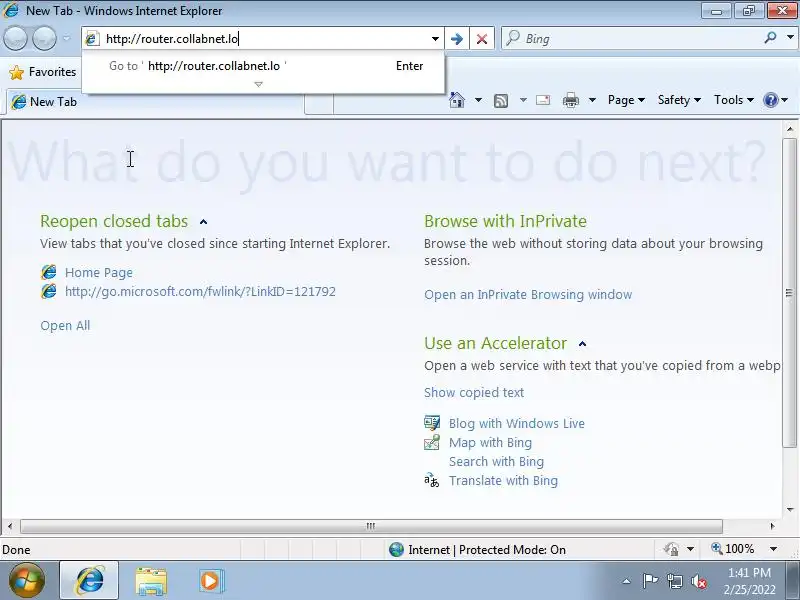800x600 pixels.
Task: Collapse the Use an Accelerator section
Action: pyautogui.click(x=583, y=344)
